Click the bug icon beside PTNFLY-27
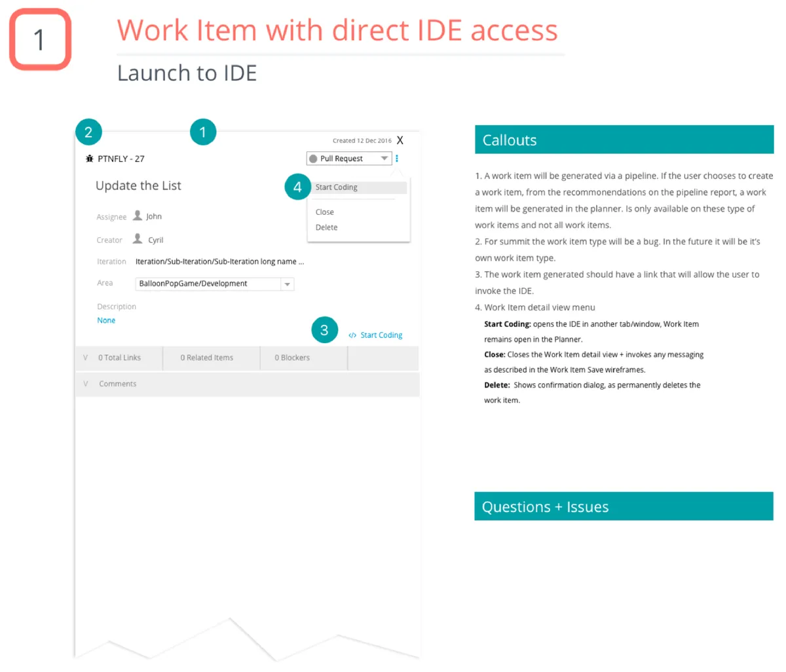786x672 pixels. click(90, 158)
